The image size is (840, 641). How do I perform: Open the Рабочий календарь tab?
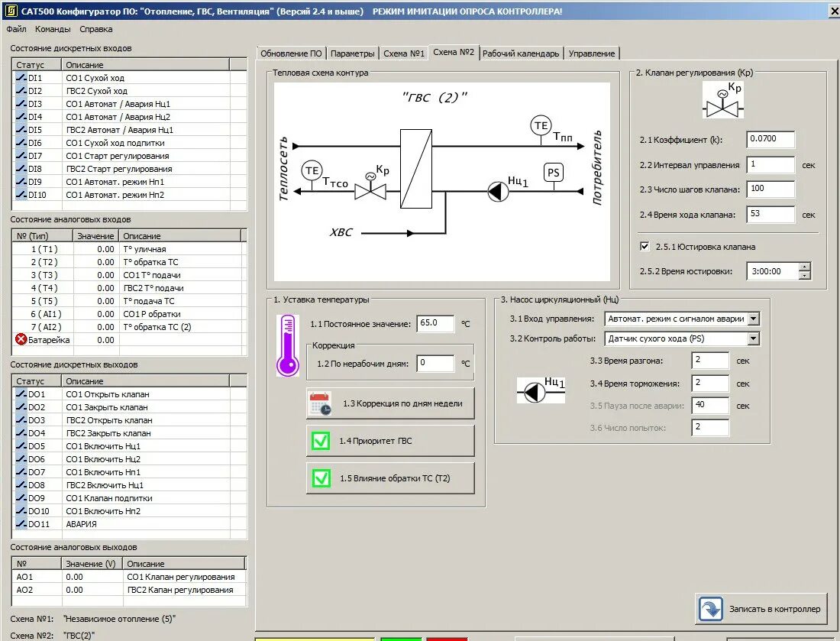(x=521, y=53)
